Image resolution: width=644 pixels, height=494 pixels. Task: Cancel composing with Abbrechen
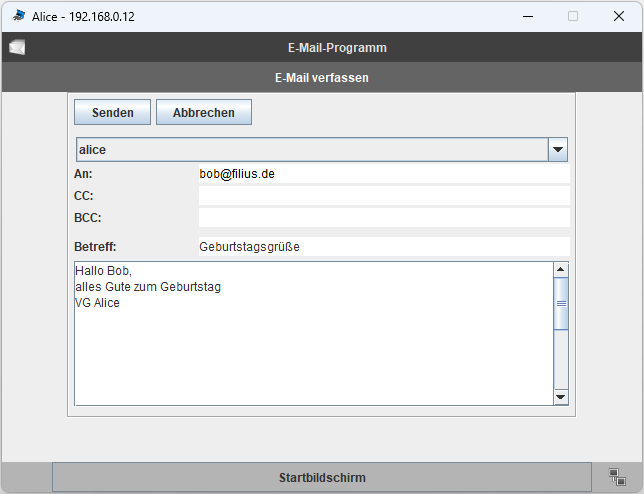click(203, 113)
